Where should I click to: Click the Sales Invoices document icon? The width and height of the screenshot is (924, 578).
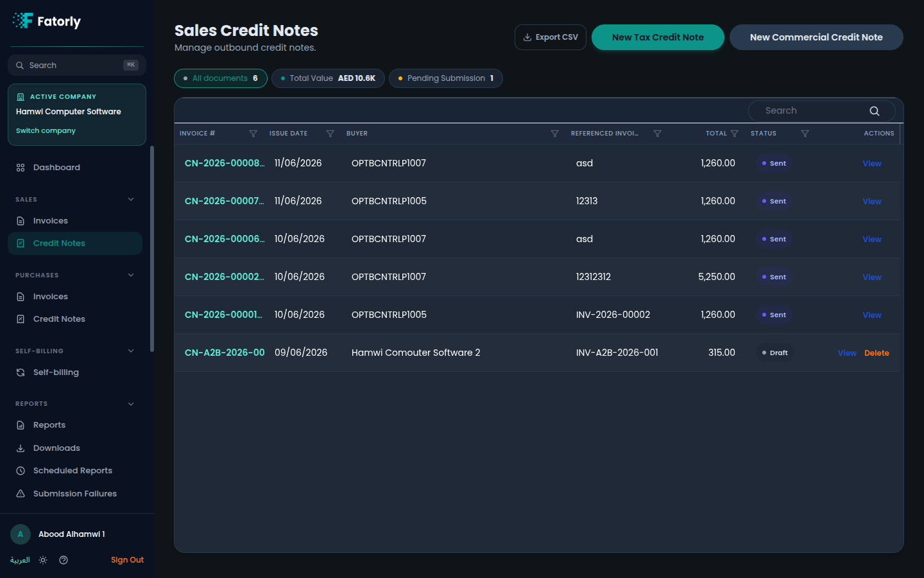(21, 221)
